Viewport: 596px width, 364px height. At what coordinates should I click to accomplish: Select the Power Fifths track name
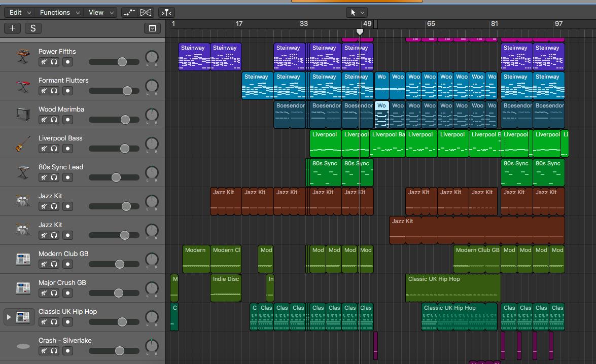[57, 51]
